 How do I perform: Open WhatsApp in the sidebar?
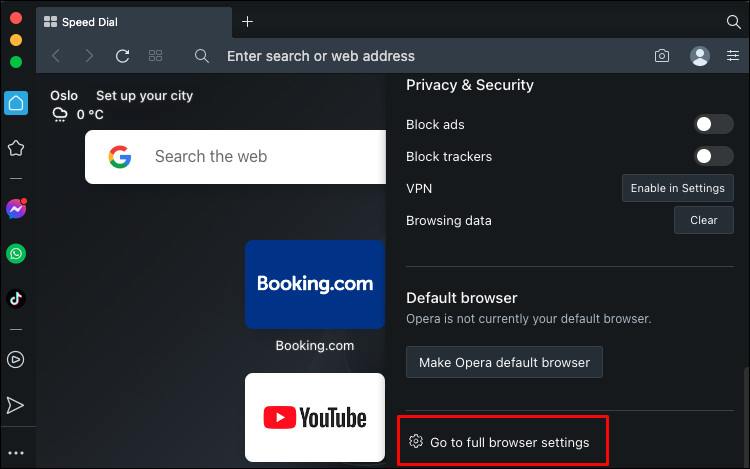(x=16, y=254)
